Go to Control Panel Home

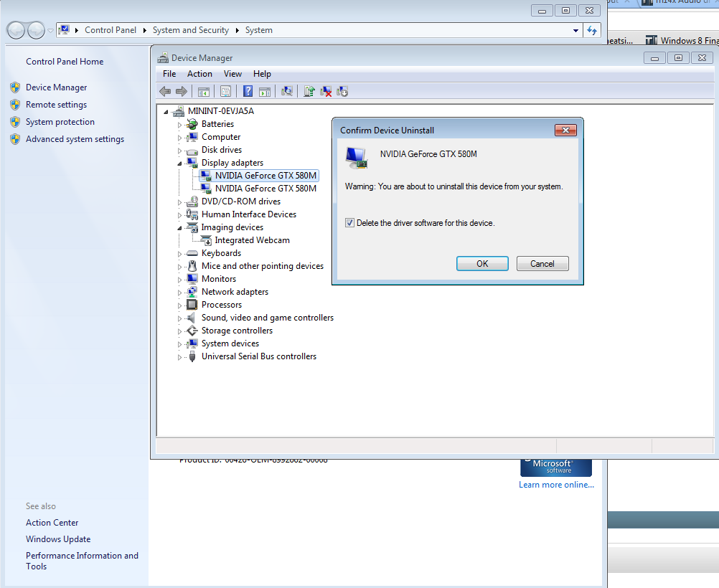tap(65, 62)
